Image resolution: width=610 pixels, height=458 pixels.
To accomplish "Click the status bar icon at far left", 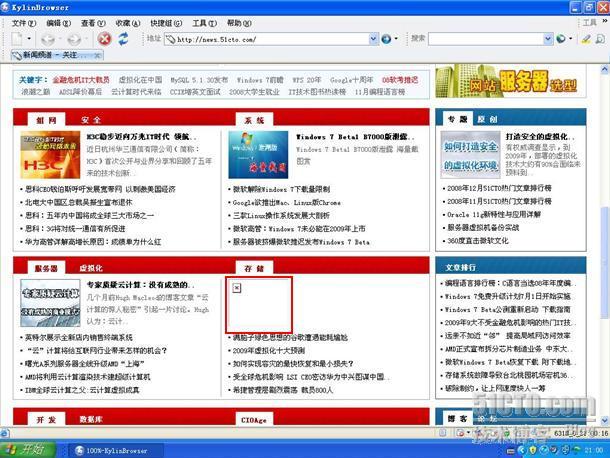I will pyautogui.click(x=5, y=432).
